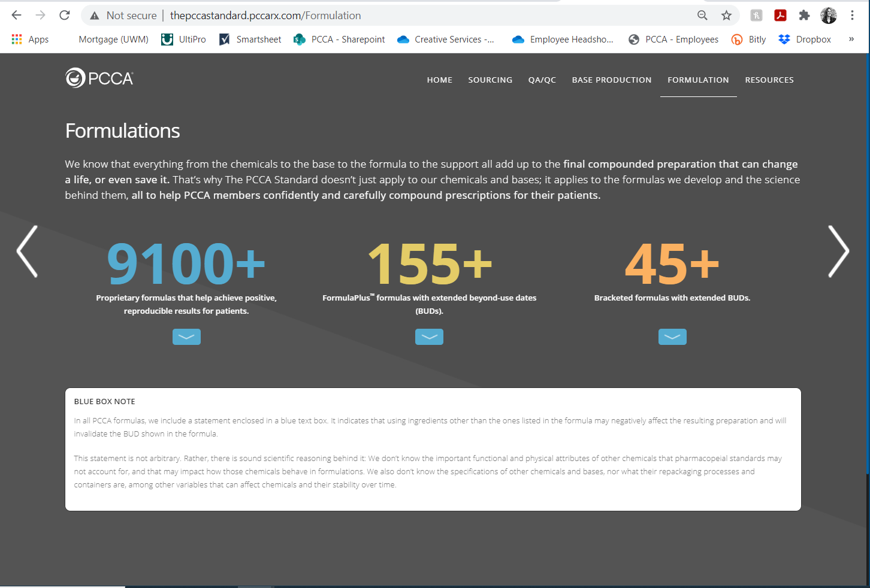Open the Smartsheet bookmark
The width and height of the screenshot is (870, 588).
(x=250, y=40)
